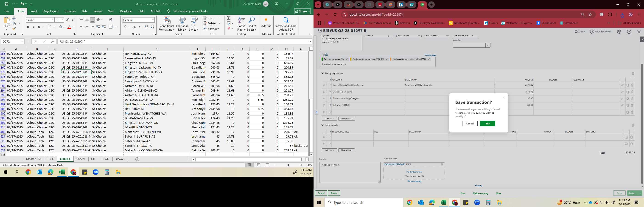This screenshot has width=644, height=207.
Task: Click the Add-ins icon in Excel
Action: 266,23
